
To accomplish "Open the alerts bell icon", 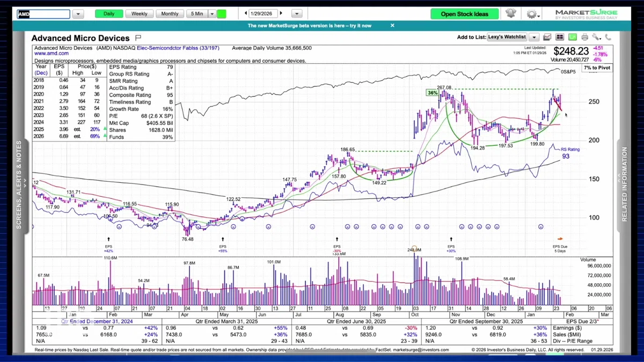I will pyautogui.click(x=510, y=13).
